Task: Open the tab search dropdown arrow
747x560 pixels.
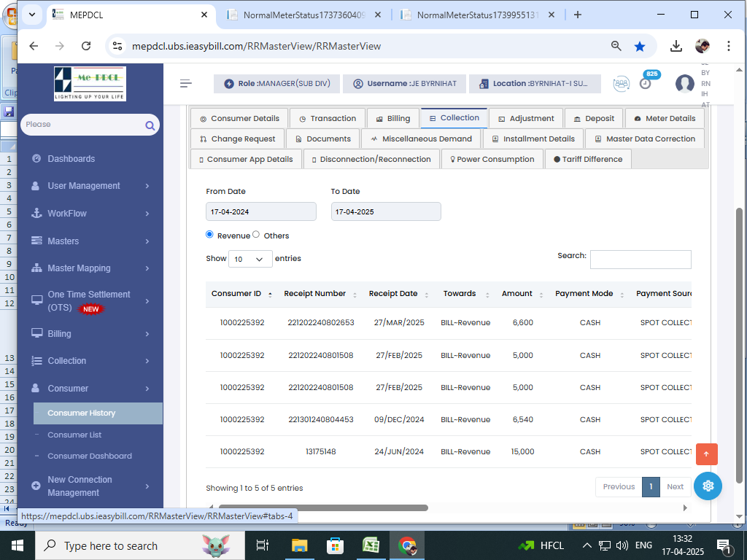Action: [x=32, y=15]
